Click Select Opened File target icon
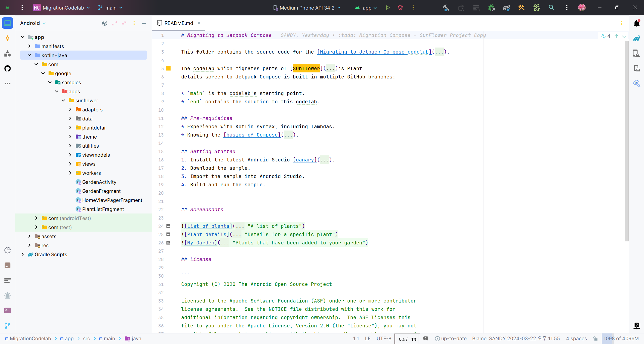 (105, 23)
